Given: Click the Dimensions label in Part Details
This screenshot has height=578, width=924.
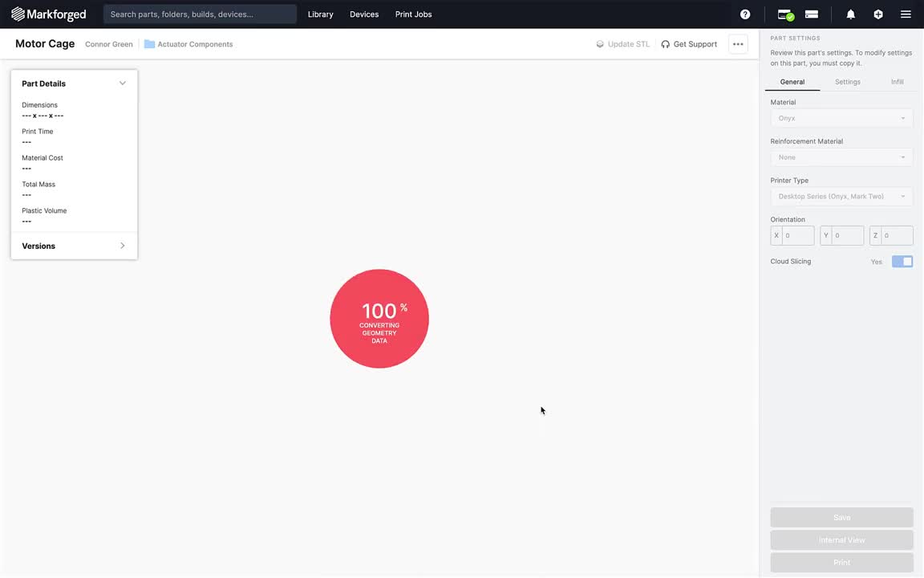Looking at the screenshot, I should point(39,105).
